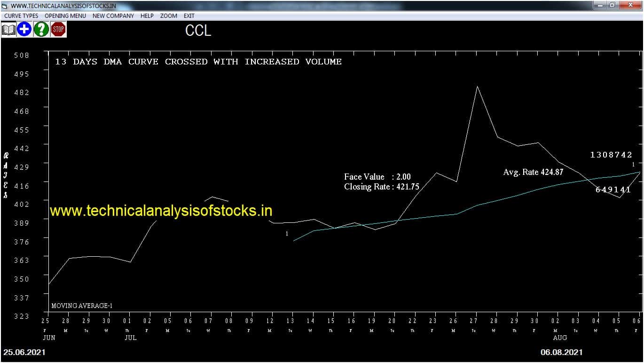The width and height of the screenshot is (644, 363).
Task: Click the green question mark help icon
Action: pyautogui.click(x=41, y=30)
